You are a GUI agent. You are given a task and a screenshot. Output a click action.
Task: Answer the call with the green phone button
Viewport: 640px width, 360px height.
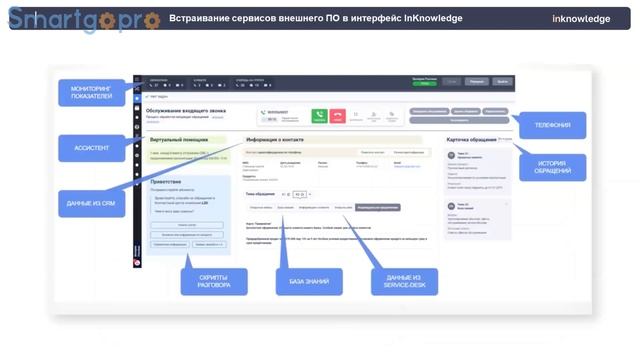320,116
